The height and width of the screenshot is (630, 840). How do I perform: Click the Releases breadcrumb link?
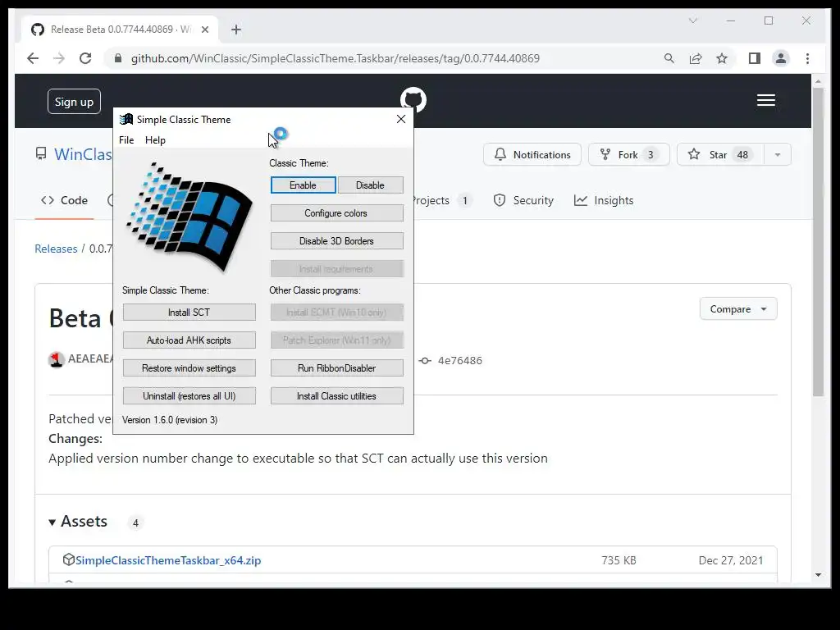pyautogui.click(x=56, y=249)
